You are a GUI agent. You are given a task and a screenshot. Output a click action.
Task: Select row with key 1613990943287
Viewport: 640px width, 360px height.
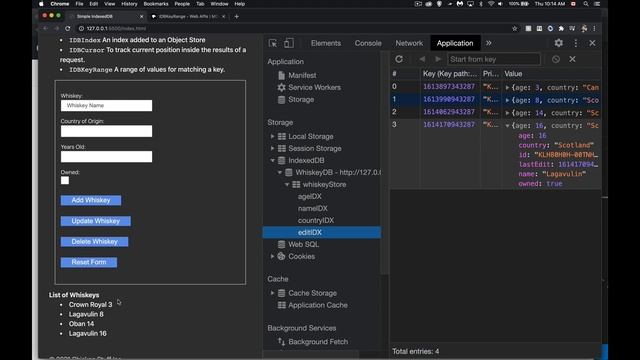pyautogui.click(x=496, y=99)
